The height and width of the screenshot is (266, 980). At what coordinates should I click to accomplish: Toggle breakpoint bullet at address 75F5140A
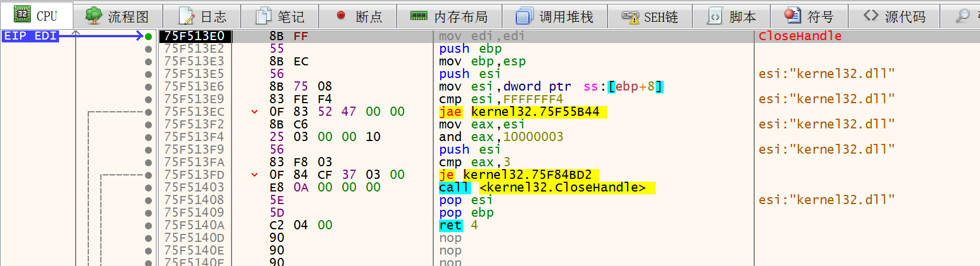tap(148, 226)
